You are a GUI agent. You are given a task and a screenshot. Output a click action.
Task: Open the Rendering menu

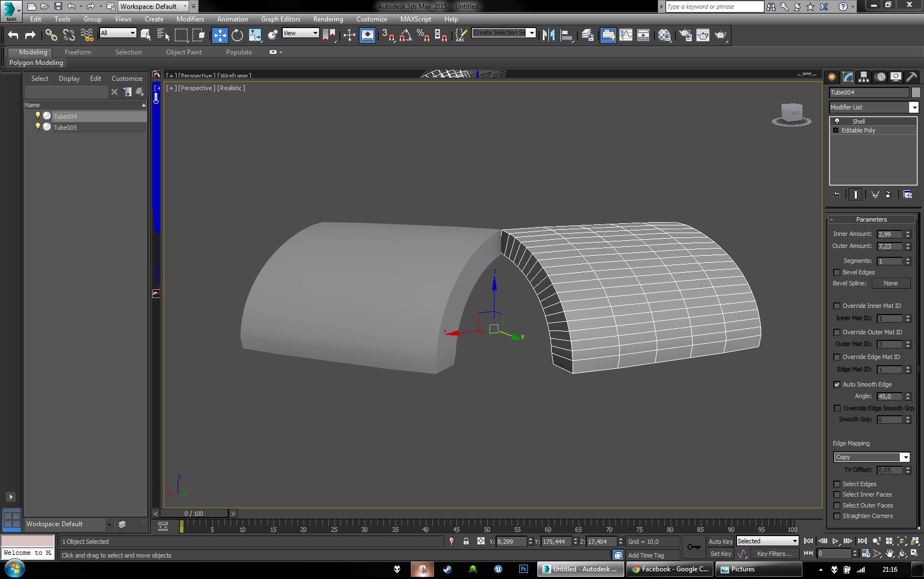click(328, 19)
